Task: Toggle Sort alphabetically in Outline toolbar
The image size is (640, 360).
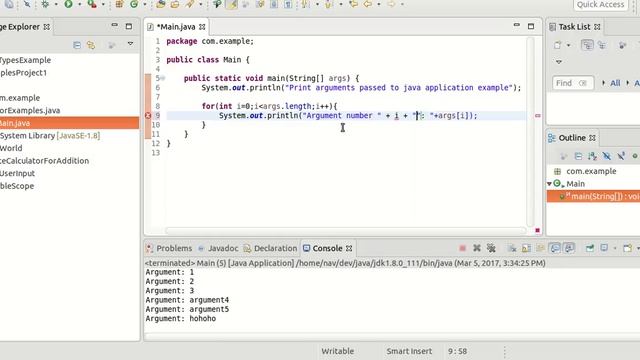Action: pyautogui.click(x=592, y=156)
